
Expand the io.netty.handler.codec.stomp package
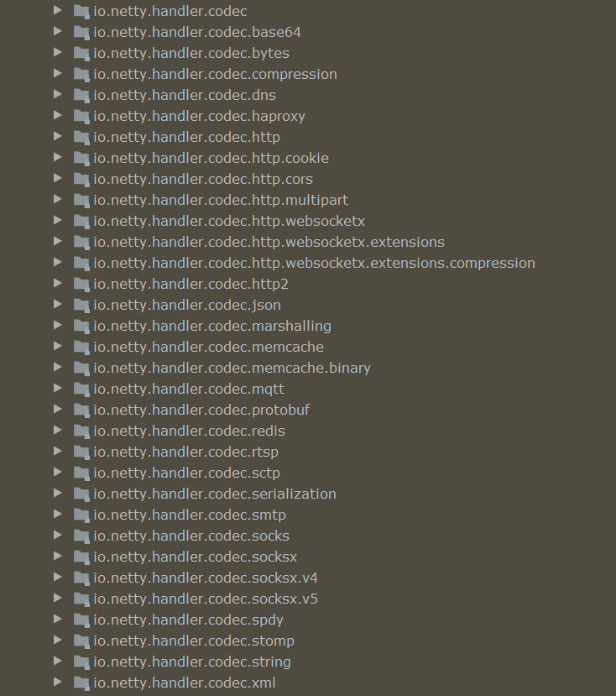(x=58, y=640)
